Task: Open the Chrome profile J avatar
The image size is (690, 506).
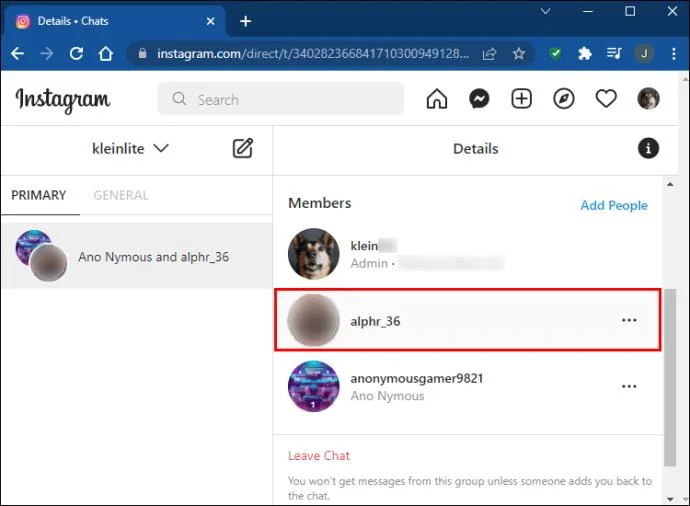Action: [x=644, y=54]
